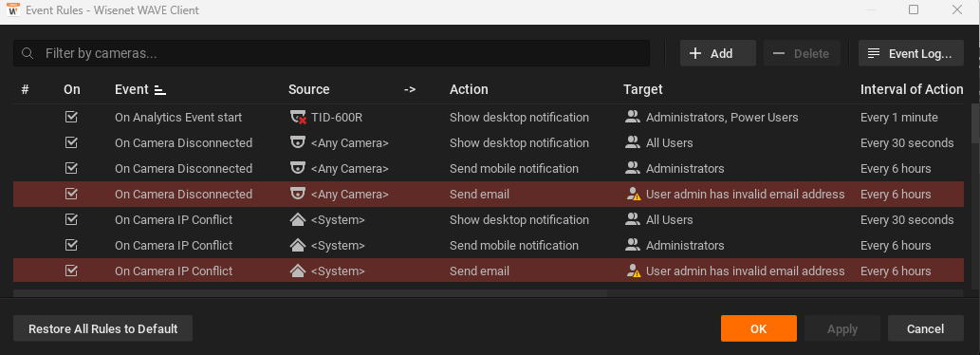Click the search magnifier icon in filter field
Viewport: 980px width, 355px height.
28,54
